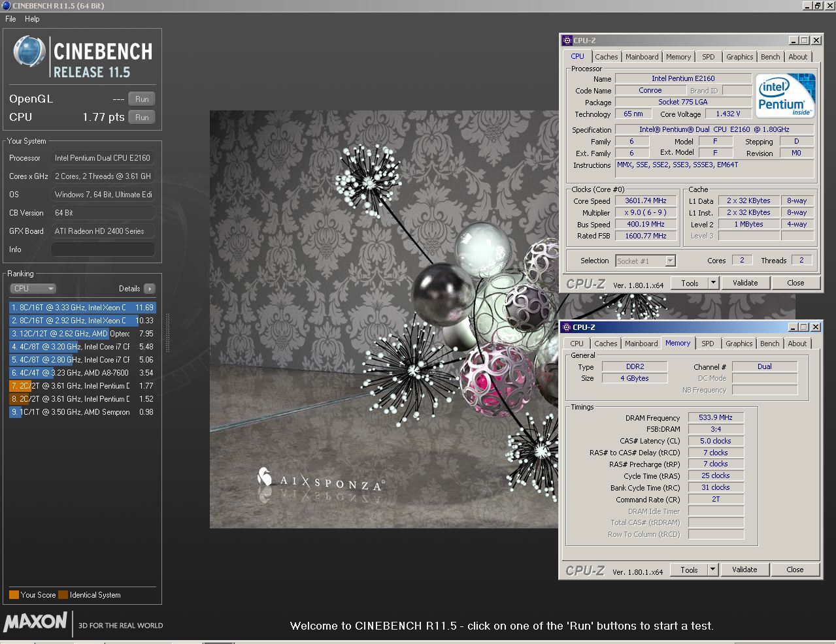Run the CPU benchmark test
This screenshot has height=644, width=836.
click(x=142, y=118)
